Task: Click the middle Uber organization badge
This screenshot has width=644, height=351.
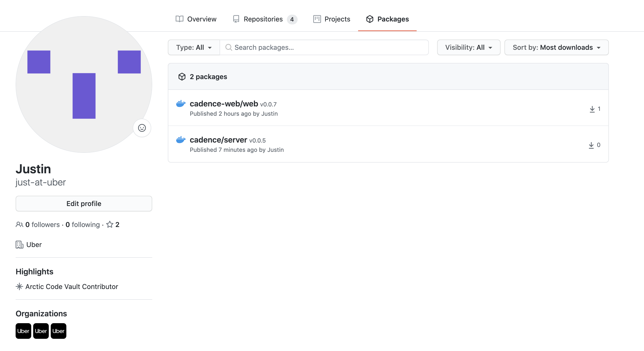Action: click(41, 331)
